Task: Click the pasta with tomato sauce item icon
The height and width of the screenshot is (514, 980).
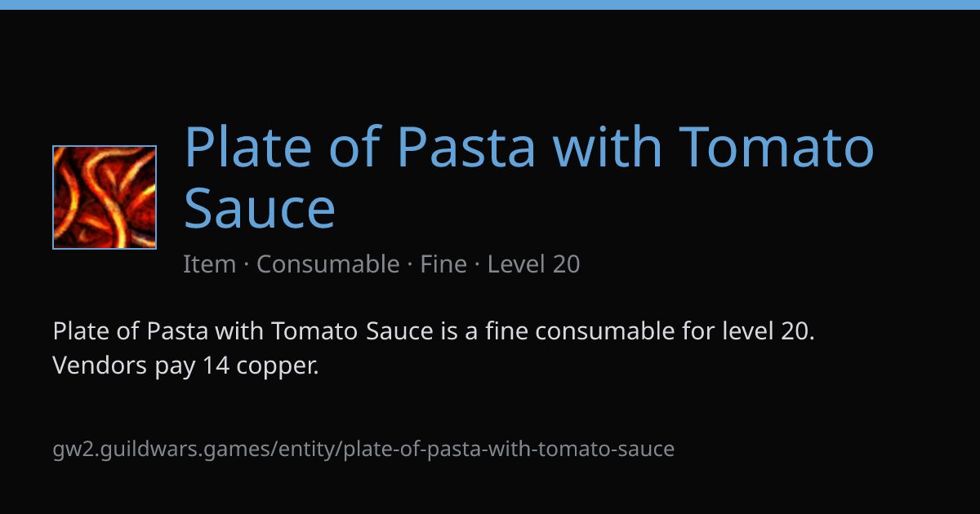Action: point(105,197)
